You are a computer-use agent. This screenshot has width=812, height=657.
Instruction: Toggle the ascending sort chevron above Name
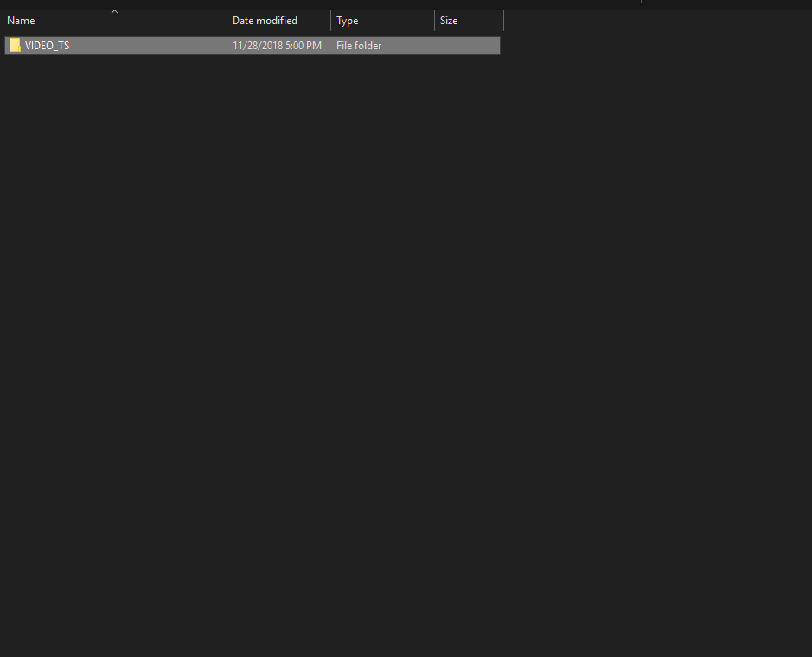(114, 12)
